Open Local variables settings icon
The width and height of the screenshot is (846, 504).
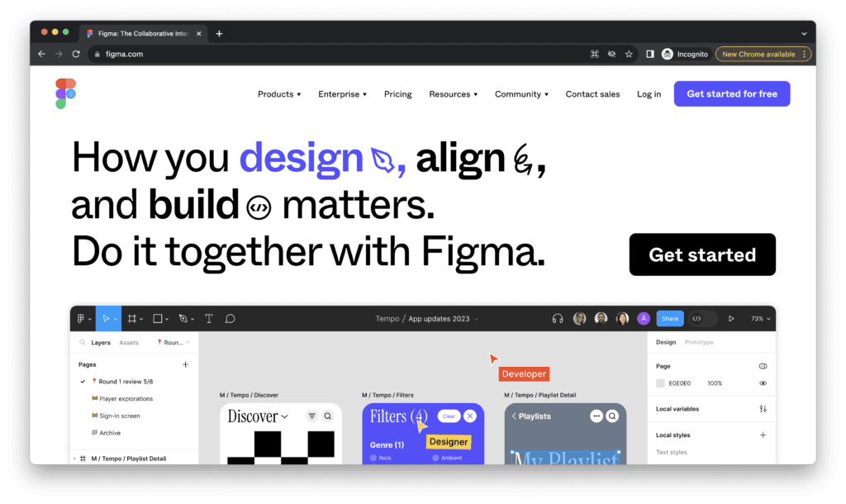tap(763, 408)
